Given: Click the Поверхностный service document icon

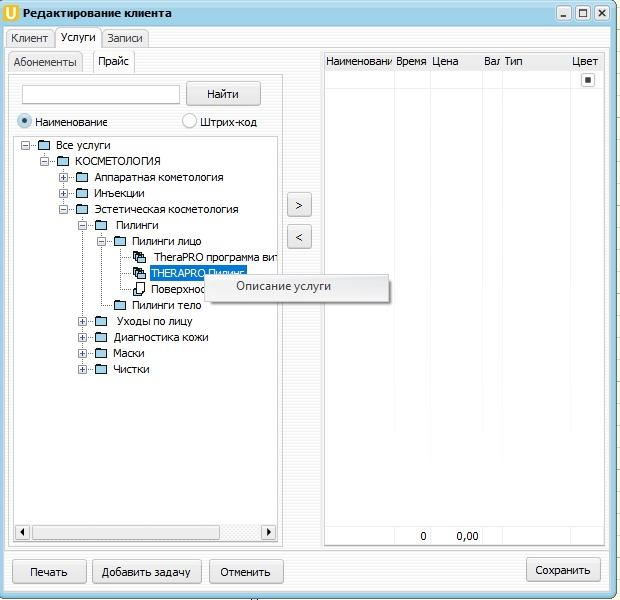Looking at the screenshot, I should click(139, 289).
